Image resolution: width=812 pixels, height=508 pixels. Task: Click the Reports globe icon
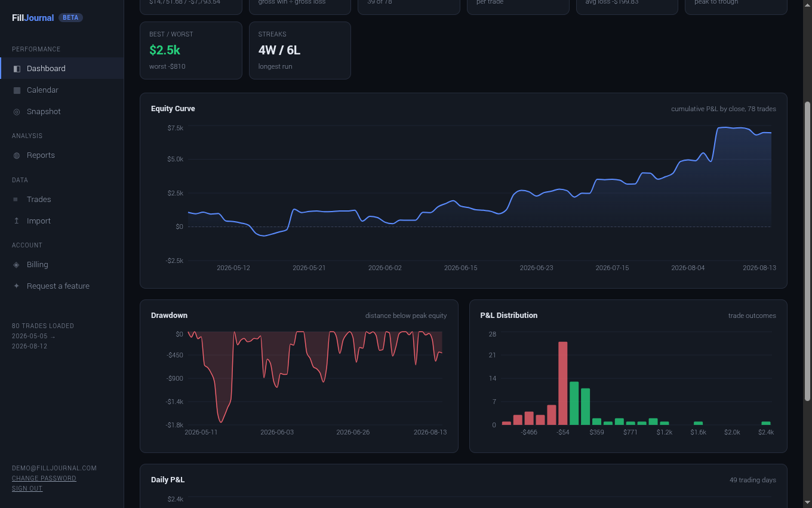17,155
